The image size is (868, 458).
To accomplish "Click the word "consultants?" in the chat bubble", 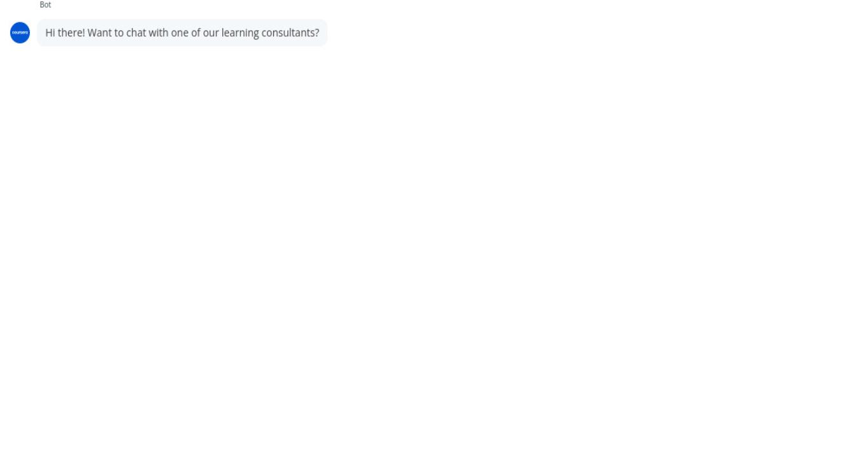I will click(290, 32).
